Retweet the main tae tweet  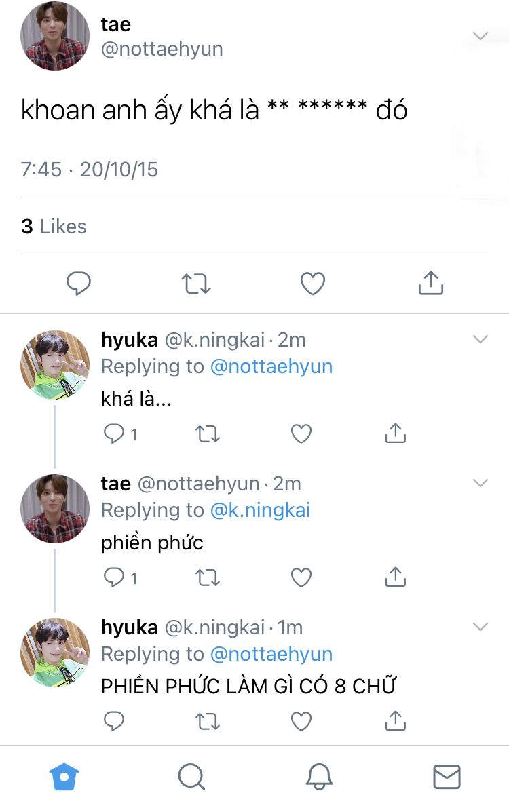click(196, 284)
